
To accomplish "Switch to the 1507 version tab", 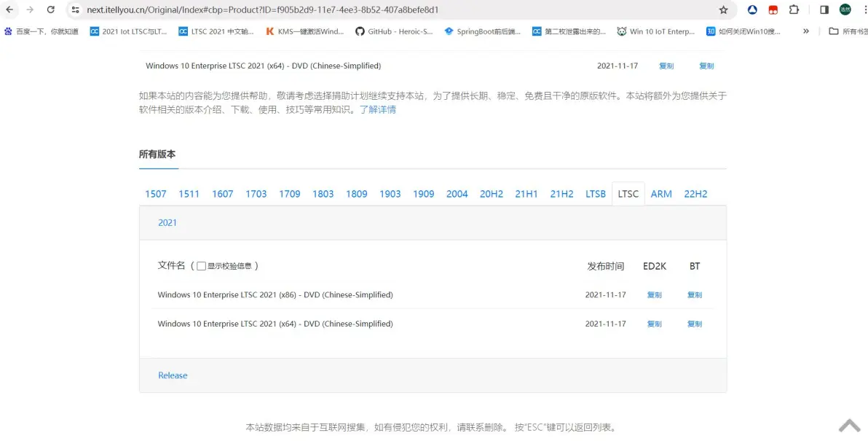I will click(156, 194).
